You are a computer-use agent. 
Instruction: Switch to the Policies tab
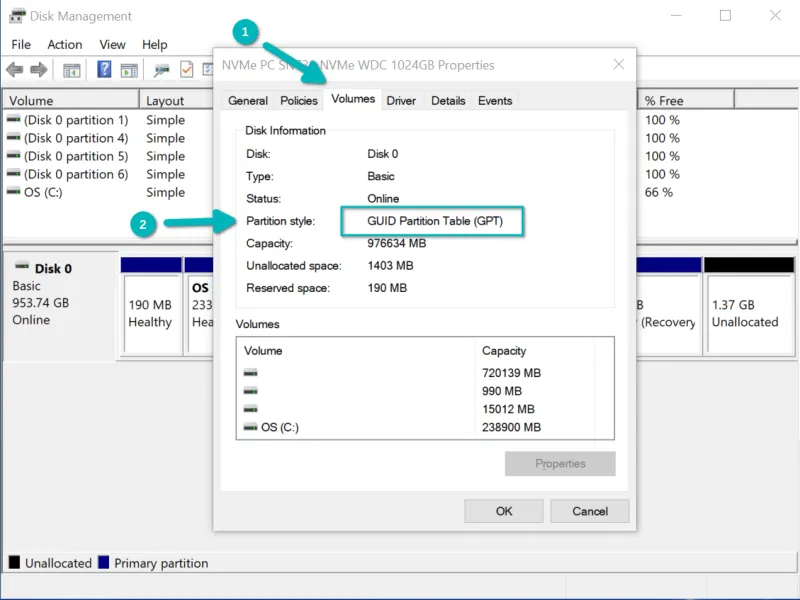[299, 100]
